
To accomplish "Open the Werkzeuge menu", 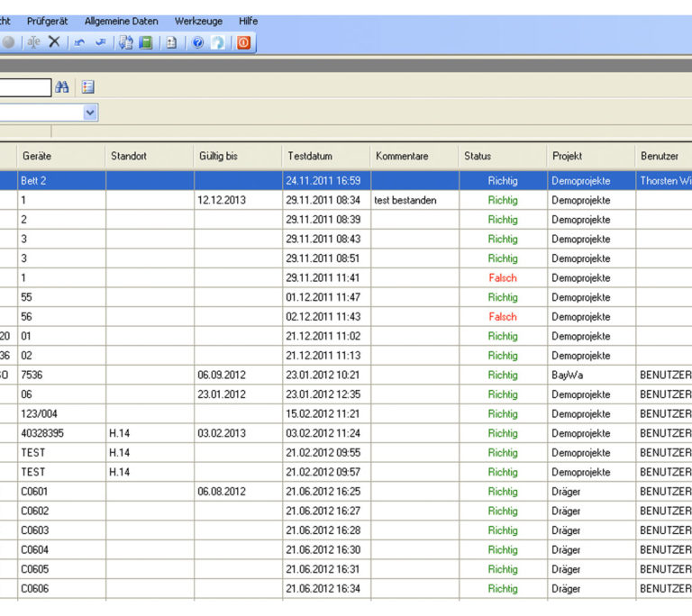I will (x=198, y=22).
